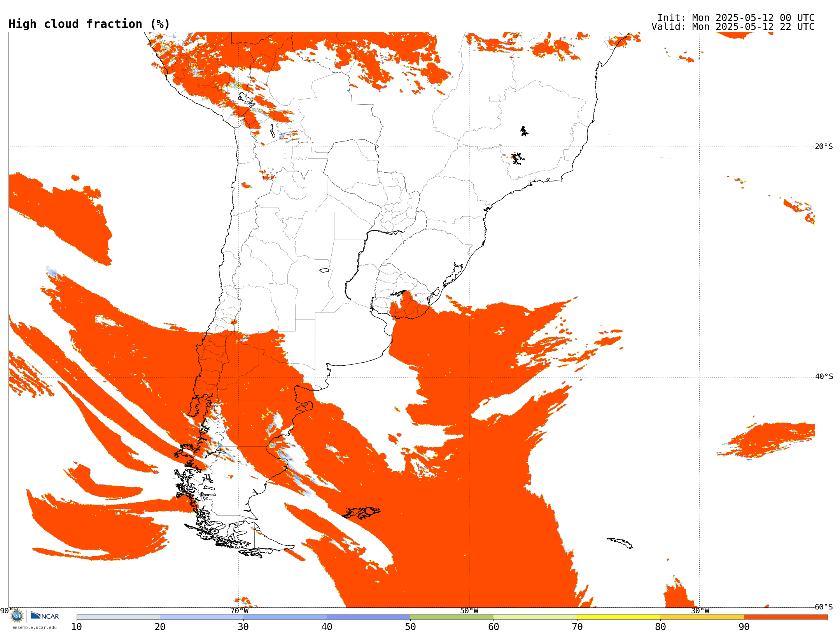Pick the green 50–60 colorbar segment
Screen dimensions: 840x632
coord(452,617)
